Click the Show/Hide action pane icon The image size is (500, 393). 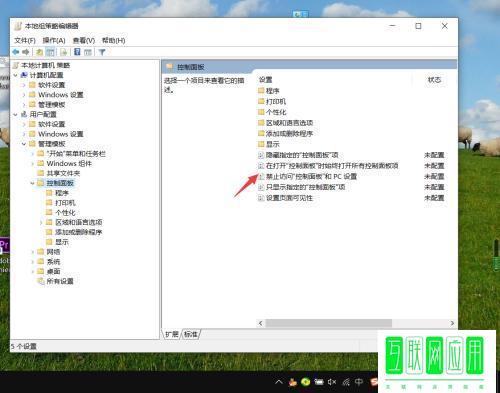tap(88, 52)
